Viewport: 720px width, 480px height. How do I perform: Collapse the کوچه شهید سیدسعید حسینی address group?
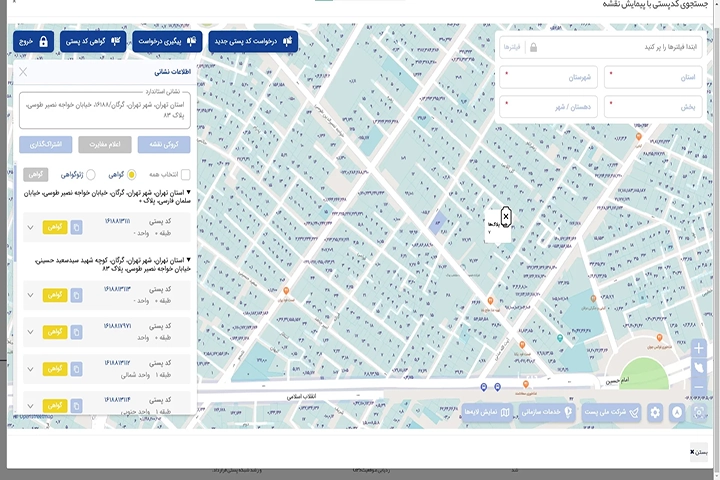coord(188,260)
